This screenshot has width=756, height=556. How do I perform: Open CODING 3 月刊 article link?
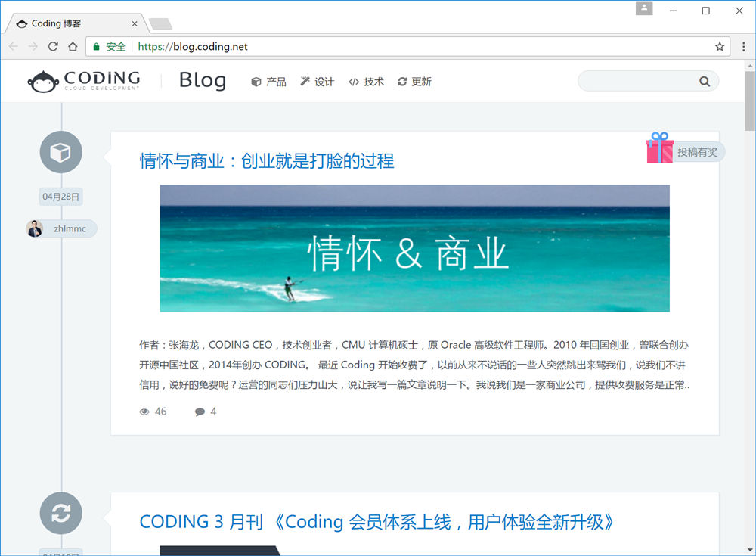coord(376,522)
